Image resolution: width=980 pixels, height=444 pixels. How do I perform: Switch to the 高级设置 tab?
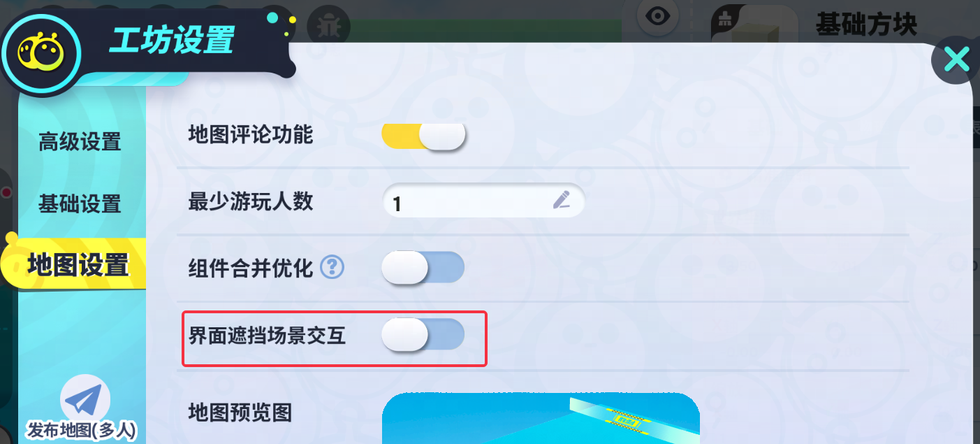(x=80, y=142)
